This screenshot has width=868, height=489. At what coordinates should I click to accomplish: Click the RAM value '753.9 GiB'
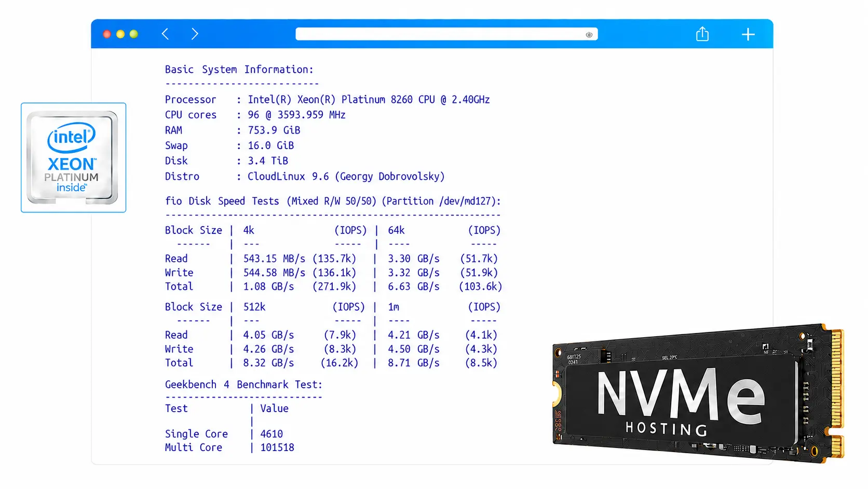(x=274, y=130)
